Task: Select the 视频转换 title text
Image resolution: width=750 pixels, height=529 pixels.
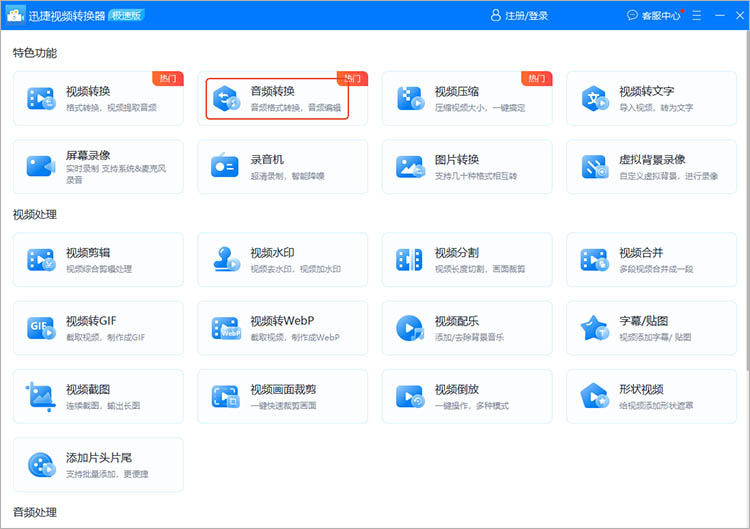Action: [x=88, y=91]
